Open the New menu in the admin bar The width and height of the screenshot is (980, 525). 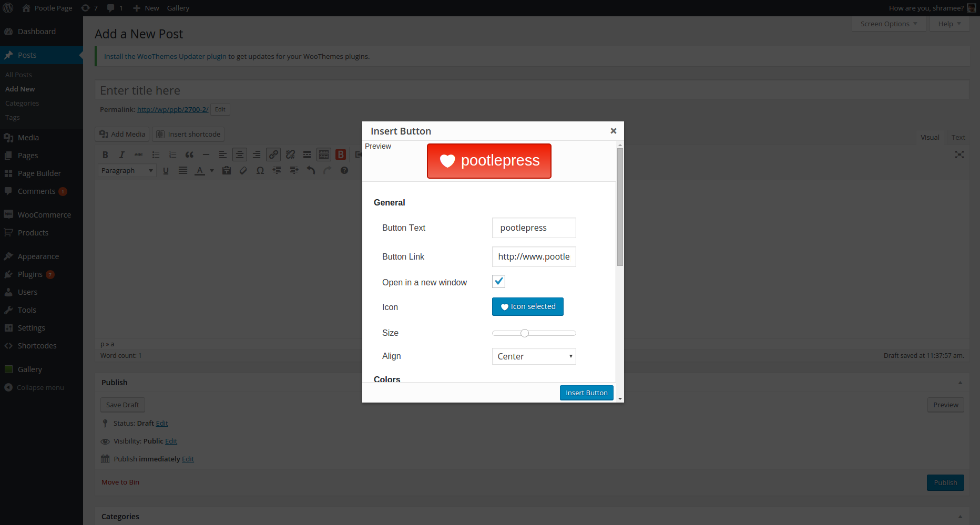146,8
